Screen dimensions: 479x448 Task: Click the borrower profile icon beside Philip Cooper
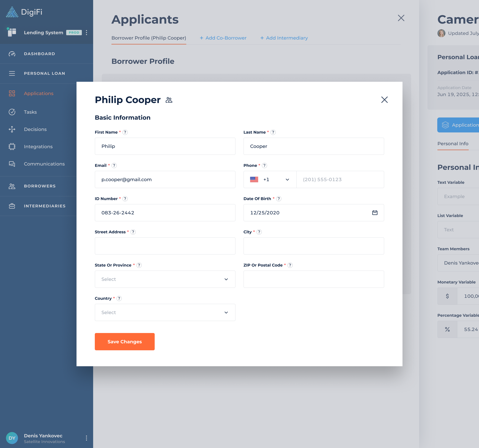[169, 100]
